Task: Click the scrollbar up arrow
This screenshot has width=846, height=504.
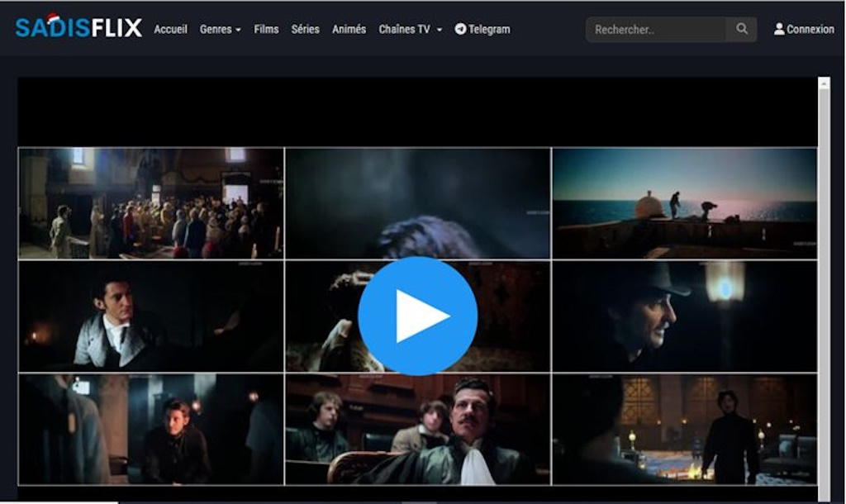Action: (824, 83)
